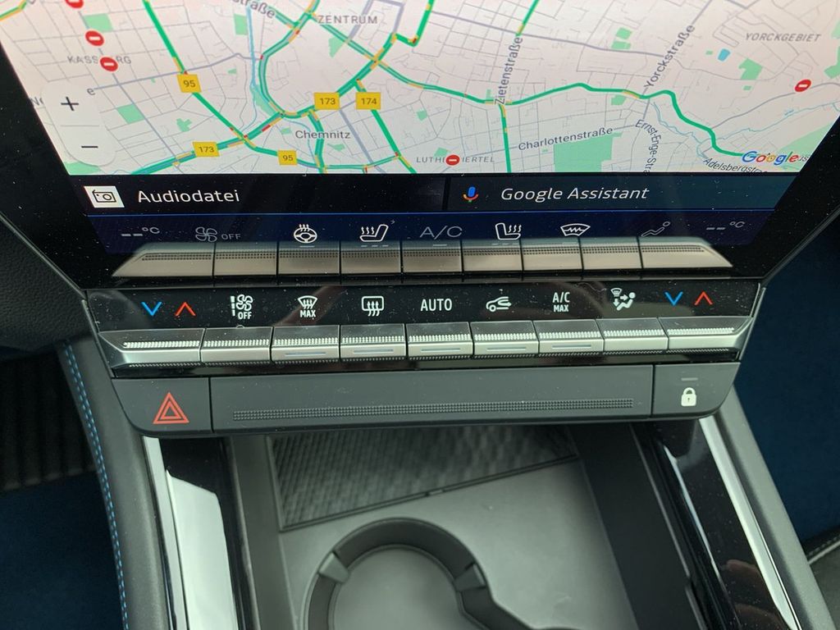Image resolution: width=840 pixels, height=630 pixels.
Task: Open the Audiodatei media source
Action: coord(187,197)
